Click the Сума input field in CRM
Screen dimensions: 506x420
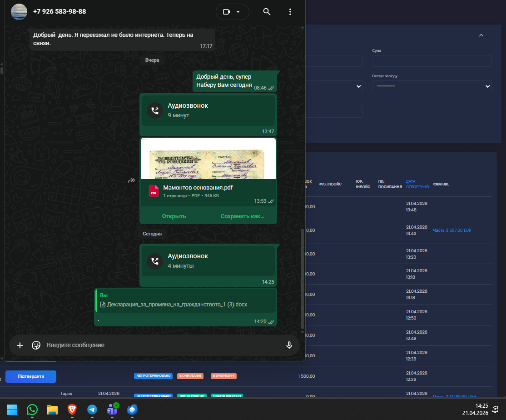432,61
